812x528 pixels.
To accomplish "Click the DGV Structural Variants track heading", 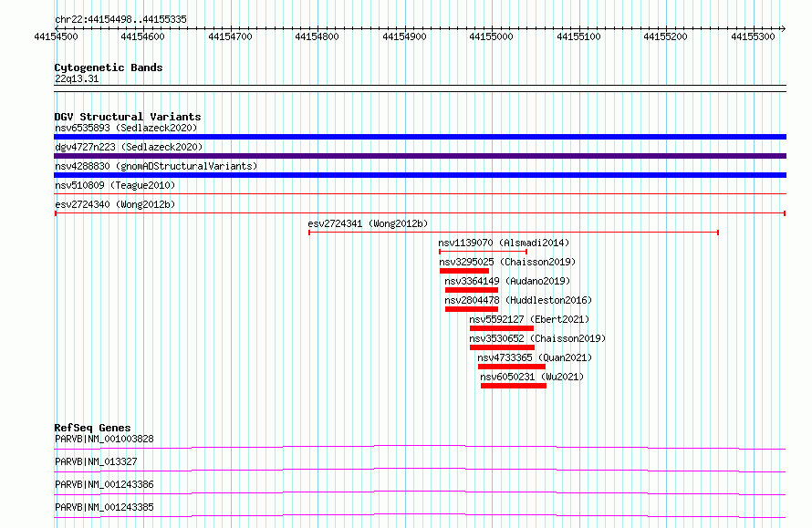I will tap(128, 117).
